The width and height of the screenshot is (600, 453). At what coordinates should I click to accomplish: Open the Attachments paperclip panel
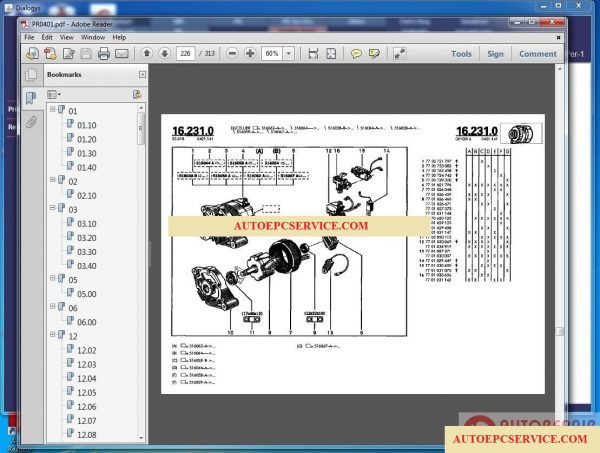point(31,122)
